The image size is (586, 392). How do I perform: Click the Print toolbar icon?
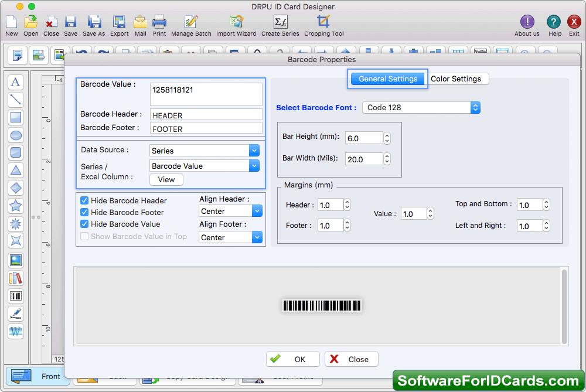tap(159, 25)
